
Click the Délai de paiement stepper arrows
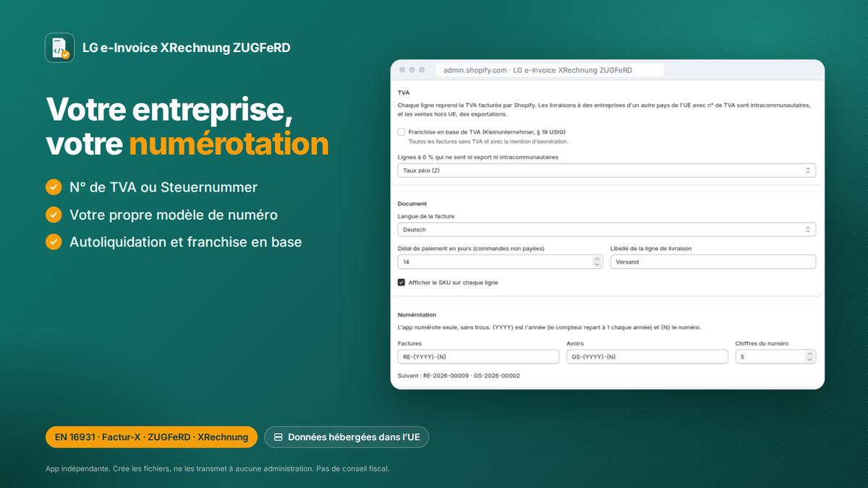597,262
